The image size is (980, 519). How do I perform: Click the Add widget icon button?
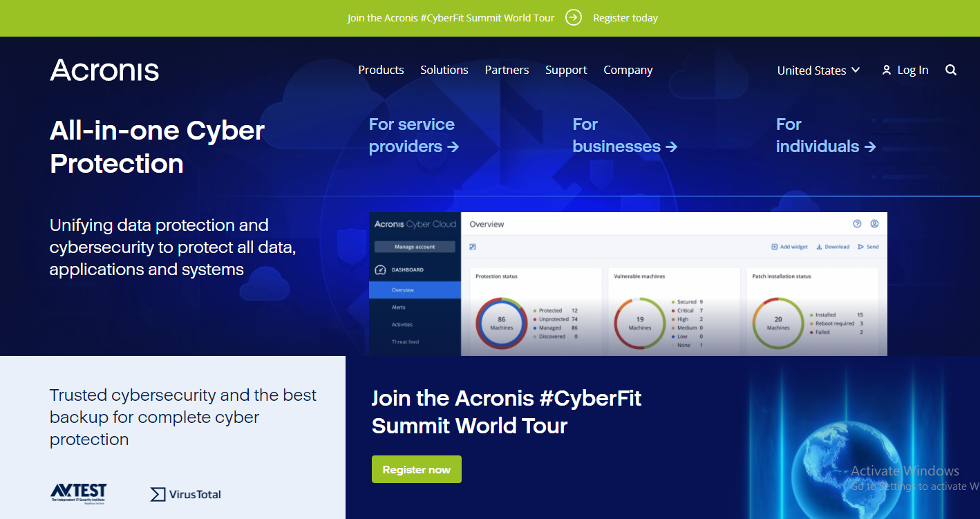(x=789, y=247)
